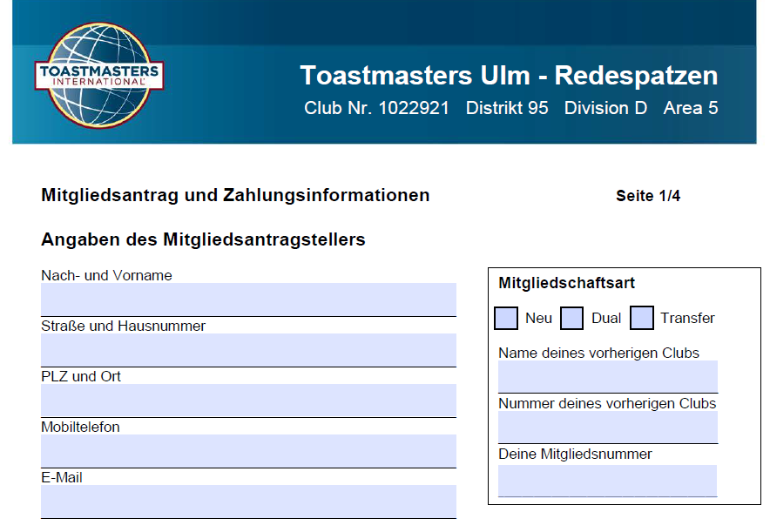
Task: Click the 'Neu' checkbox label text
Action: [x=538, y=318]
